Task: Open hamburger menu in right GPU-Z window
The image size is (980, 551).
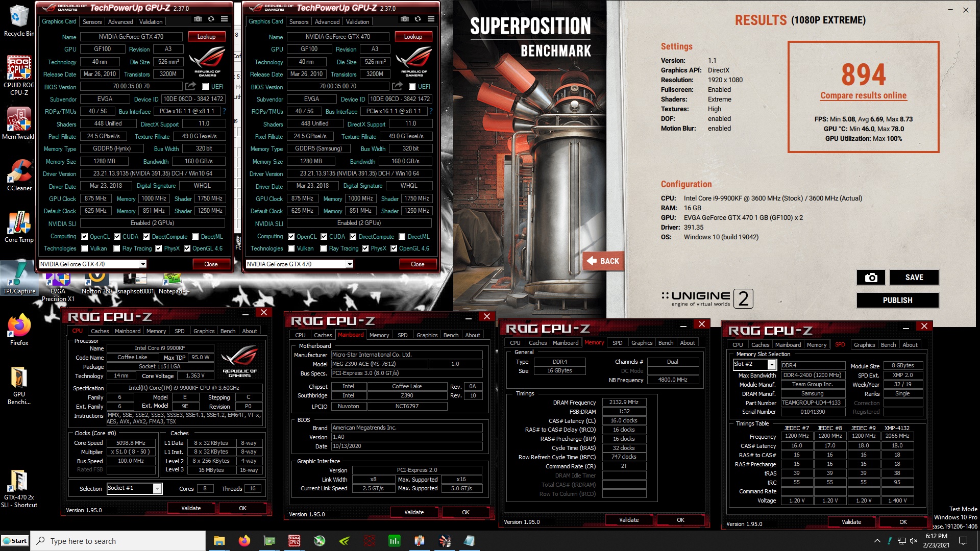Action: (431, 19)
